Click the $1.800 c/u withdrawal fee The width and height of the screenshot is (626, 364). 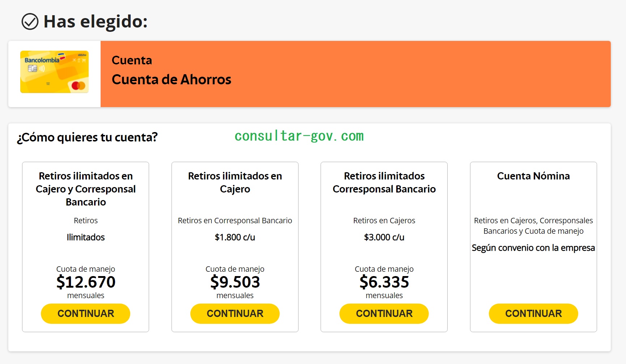pyautogui.click(x=235, y=237)
